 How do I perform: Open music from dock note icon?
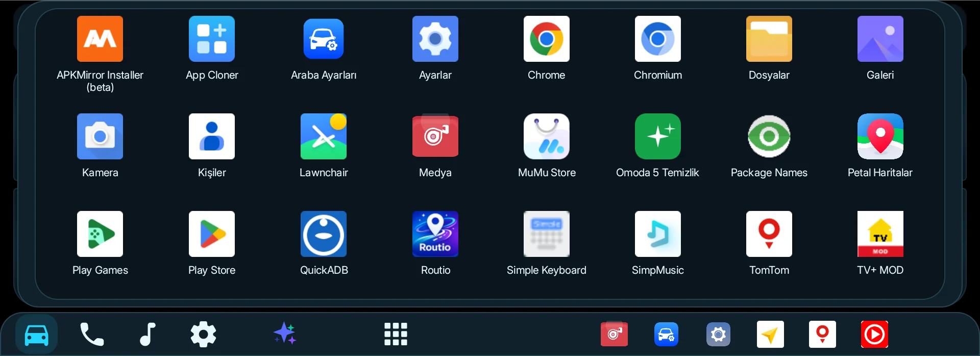tap(148, 335)
